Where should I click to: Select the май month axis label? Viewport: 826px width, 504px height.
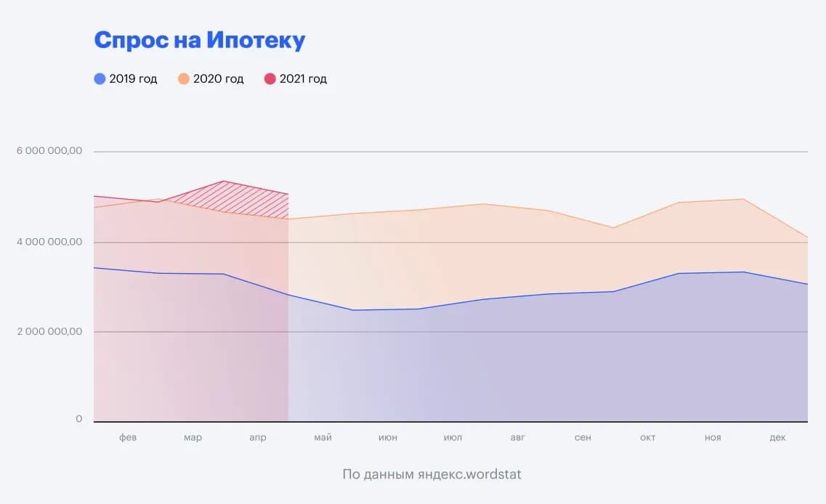pyautogui.click(x=323, y=437)
